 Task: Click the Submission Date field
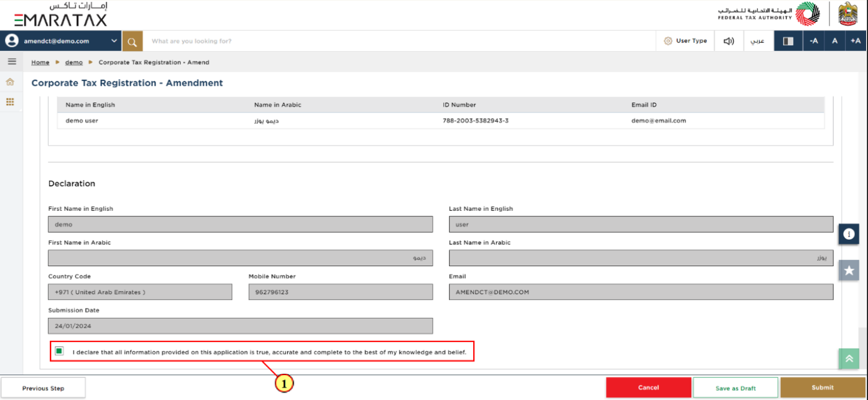[x=240, y=325]
